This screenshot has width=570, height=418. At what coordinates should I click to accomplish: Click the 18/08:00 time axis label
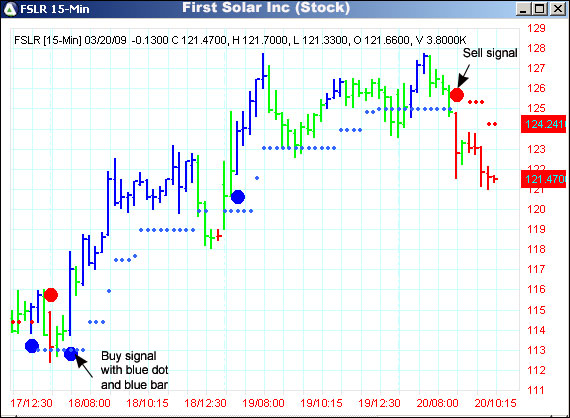89,403
